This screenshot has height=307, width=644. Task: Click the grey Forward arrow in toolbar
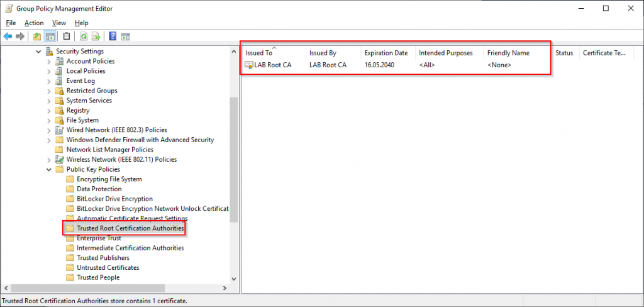(20, 36)
